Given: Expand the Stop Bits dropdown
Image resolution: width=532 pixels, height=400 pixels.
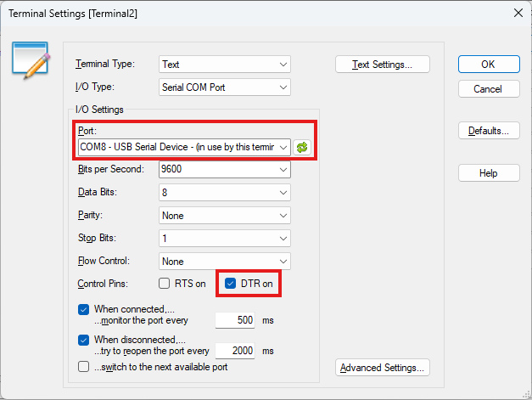Looking at the screenshot, I should pos(225,239).
